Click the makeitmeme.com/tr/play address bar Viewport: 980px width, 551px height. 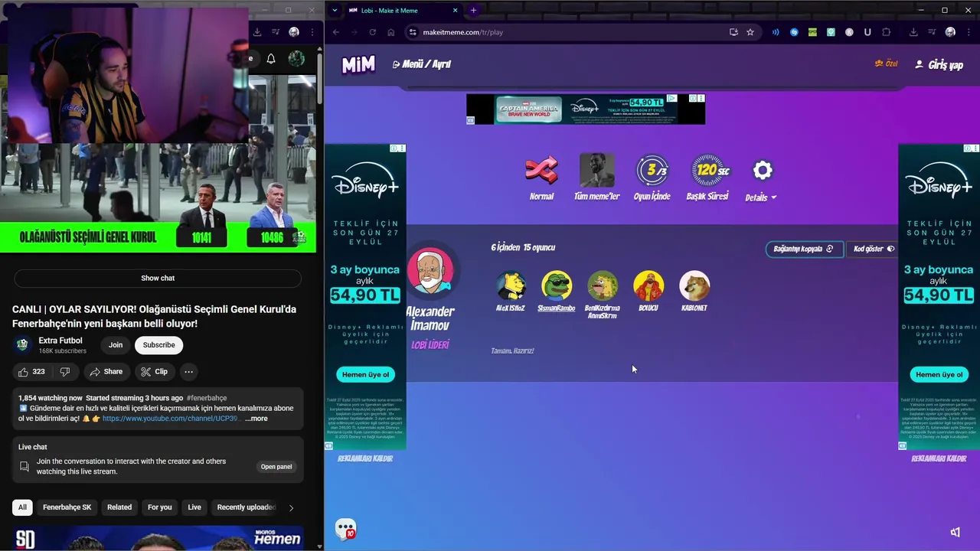tap(567, 32)
